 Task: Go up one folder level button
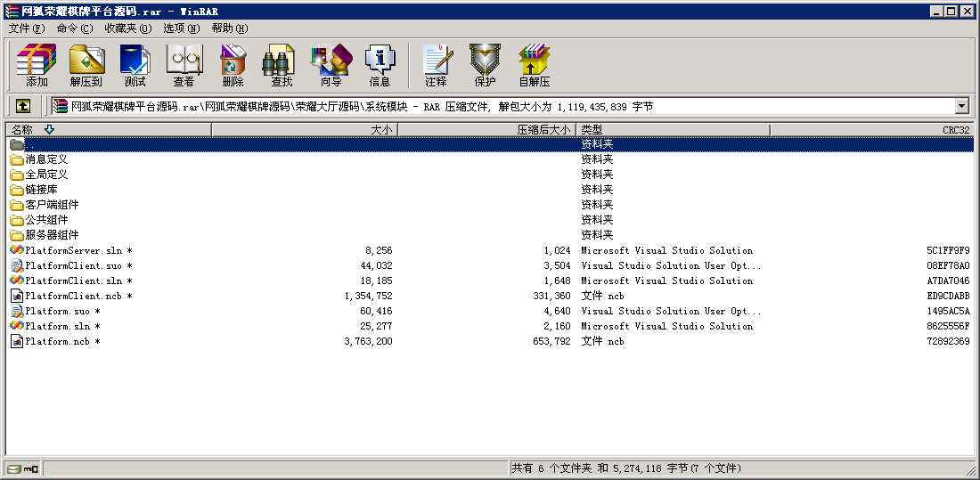23,106
